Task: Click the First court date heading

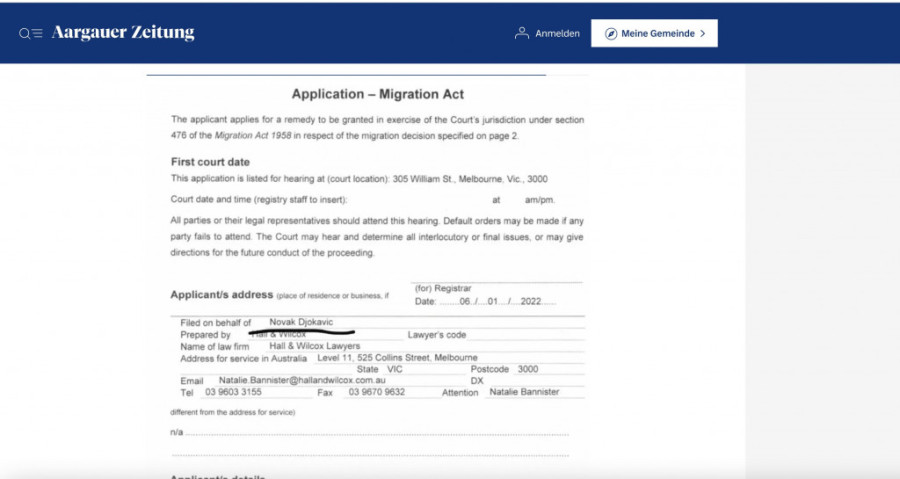Action: [210, 162]
